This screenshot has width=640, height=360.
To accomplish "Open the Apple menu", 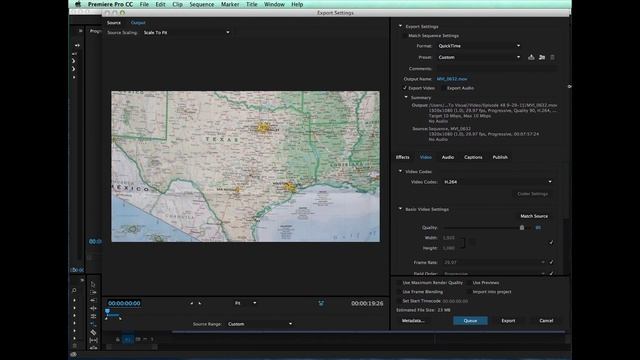I will pos(78,4).
